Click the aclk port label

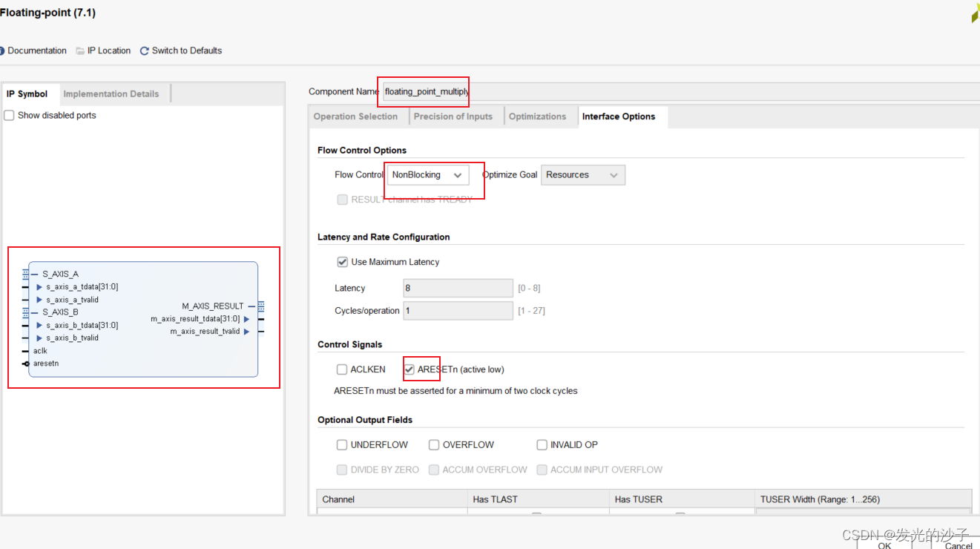click(x=40, y=351)
